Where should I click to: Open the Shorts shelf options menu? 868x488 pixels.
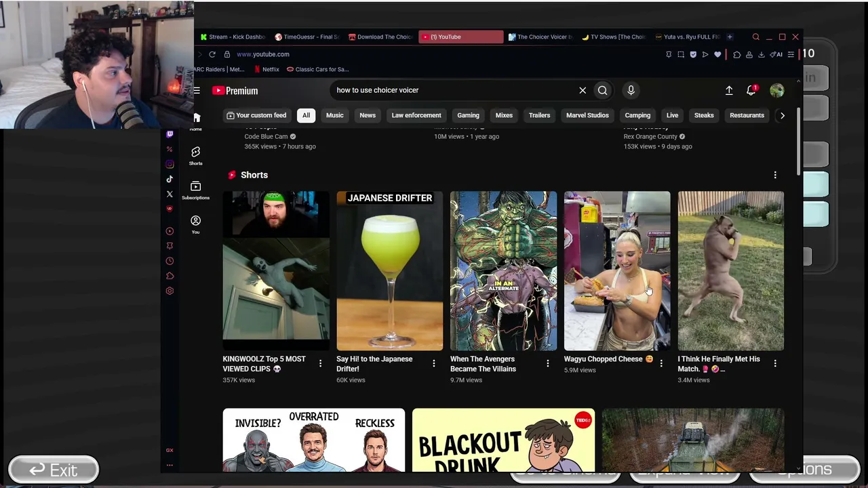[x=775, y=175]
